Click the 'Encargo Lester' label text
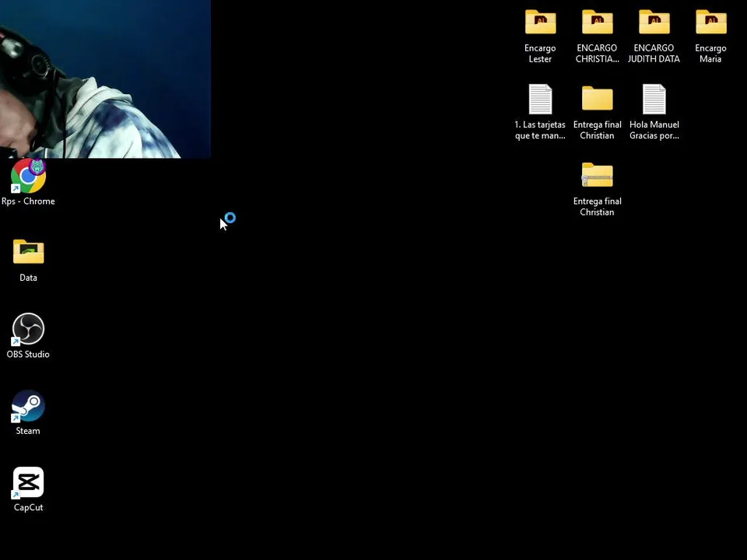Image resolution: width=747 pixels, height=560 pixels. [540, 54]
